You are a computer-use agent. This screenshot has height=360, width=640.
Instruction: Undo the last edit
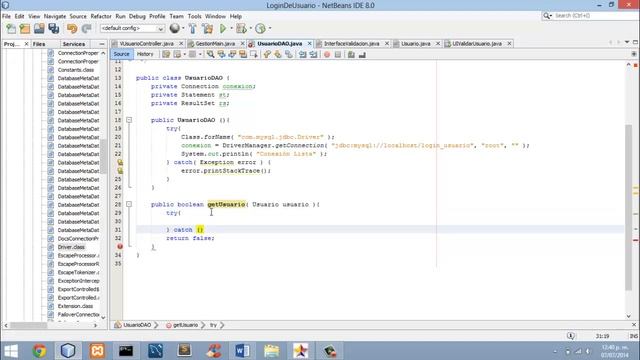coord(72,29)
